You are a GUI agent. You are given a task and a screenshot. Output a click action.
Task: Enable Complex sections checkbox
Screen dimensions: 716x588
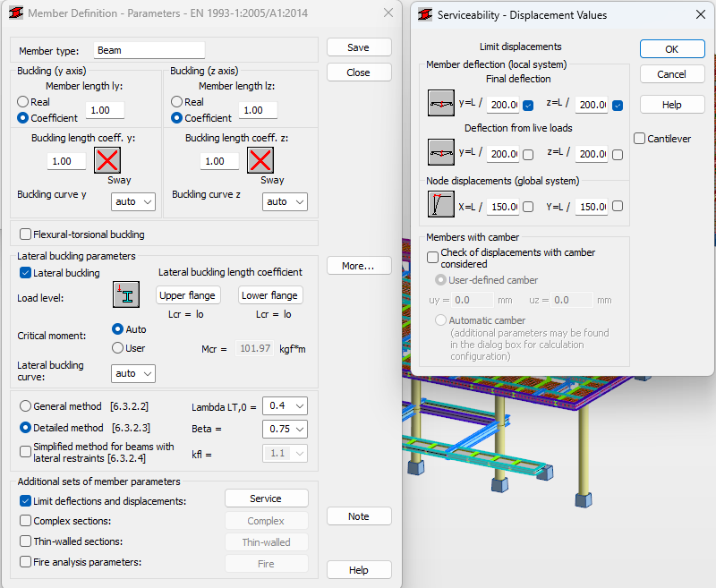[x=26, y=521]
